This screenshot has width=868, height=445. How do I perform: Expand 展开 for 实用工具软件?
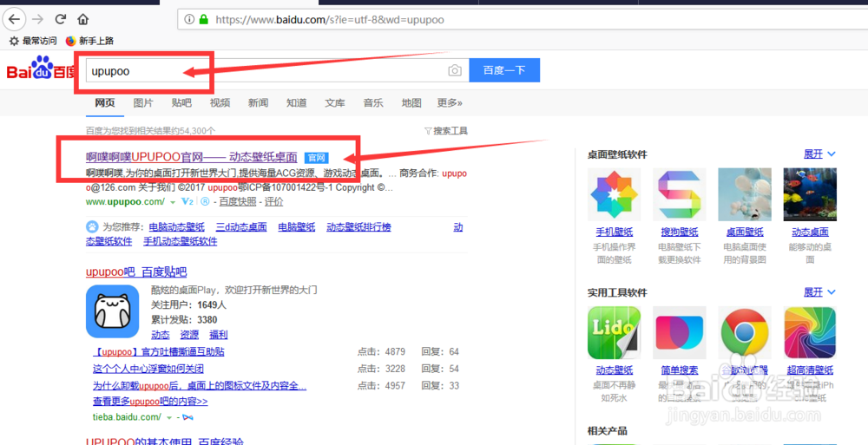pos(819,291)
